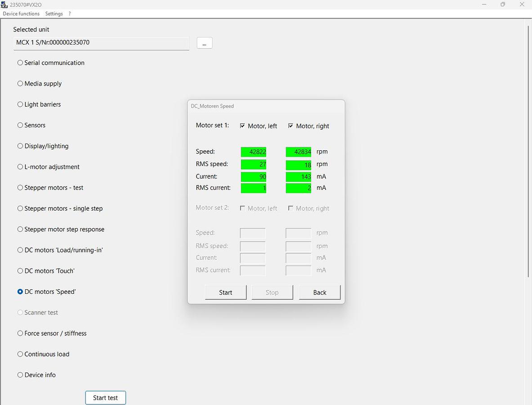This screenshot has height=405, width=532.
Task: Uncheck Motor, left in Motor set 1
Action: (x=243, y=126)
